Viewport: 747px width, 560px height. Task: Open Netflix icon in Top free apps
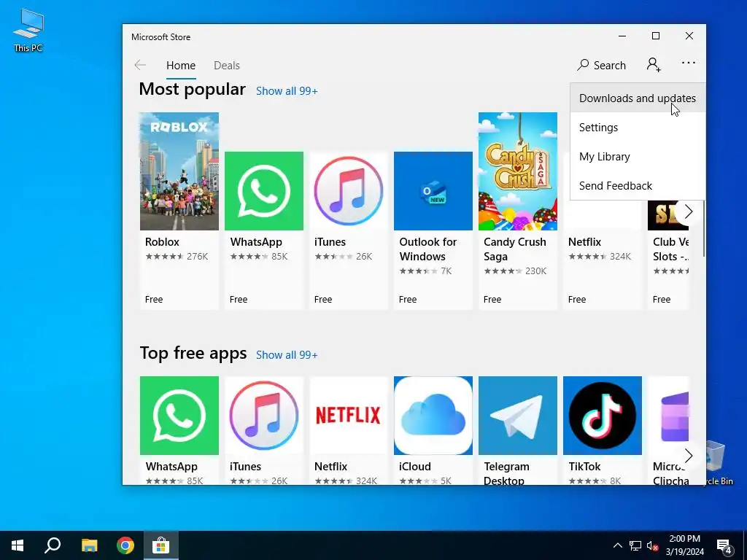pos(348,416)
